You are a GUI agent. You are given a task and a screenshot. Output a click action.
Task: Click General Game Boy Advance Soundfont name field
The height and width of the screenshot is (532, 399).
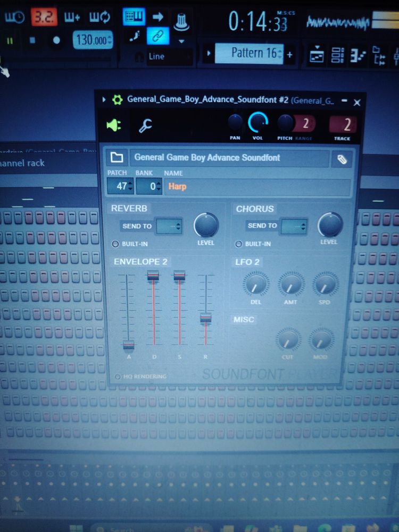(229, 158)
